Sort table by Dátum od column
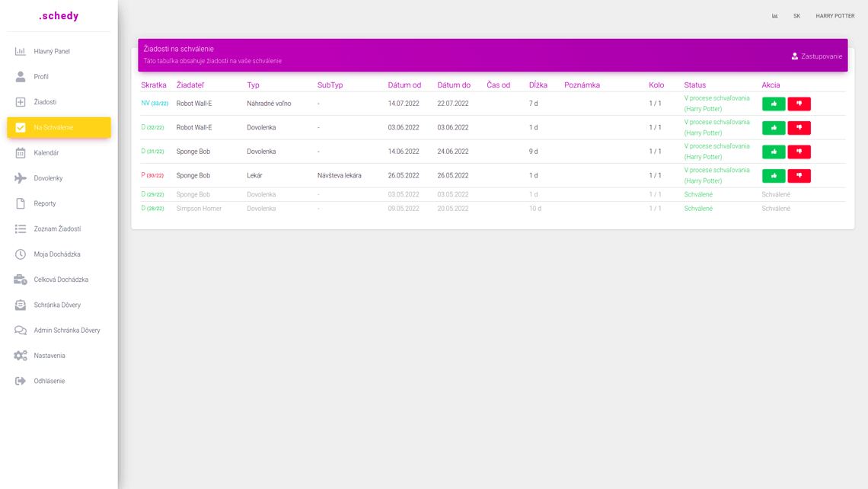868x489 pixels. [x=404, y=85]
